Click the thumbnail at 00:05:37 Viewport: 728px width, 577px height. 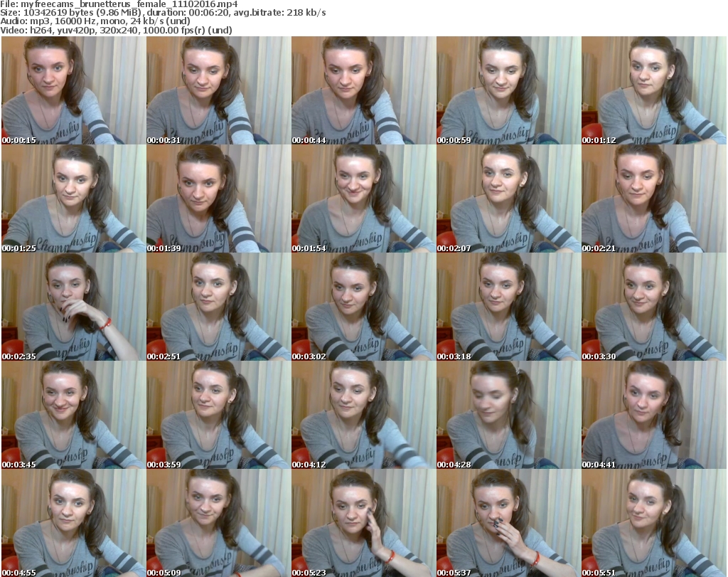click(x=508, y=522)
